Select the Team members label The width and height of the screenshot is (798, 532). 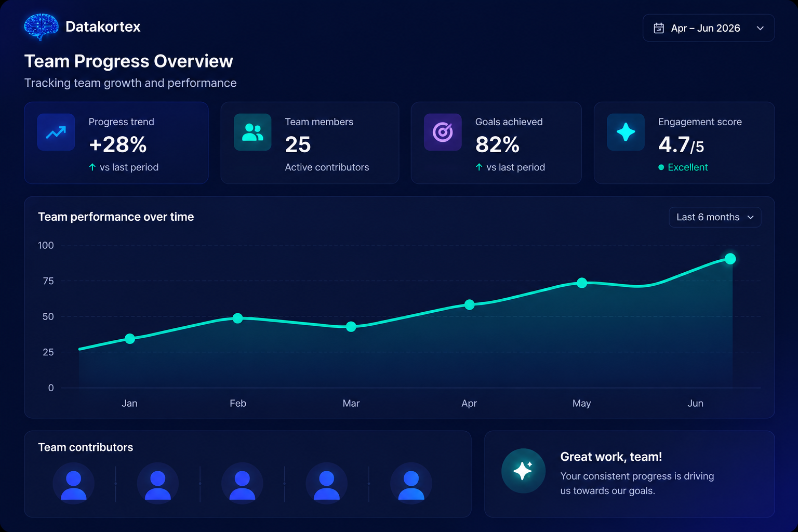pyautogui.click(x=319, y=122)
